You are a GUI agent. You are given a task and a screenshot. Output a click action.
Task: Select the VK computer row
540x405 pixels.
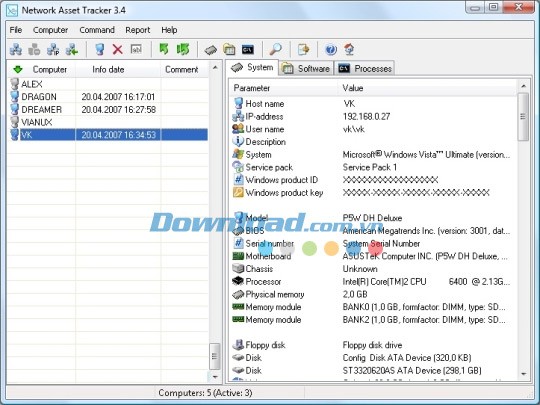108,135
